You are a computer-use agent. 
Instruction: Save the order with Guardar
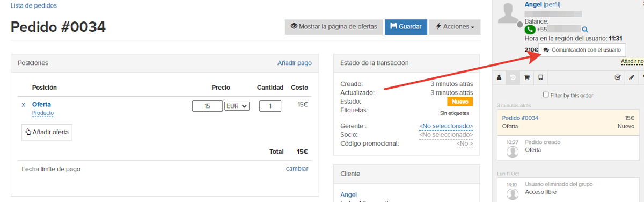(406, 27)
